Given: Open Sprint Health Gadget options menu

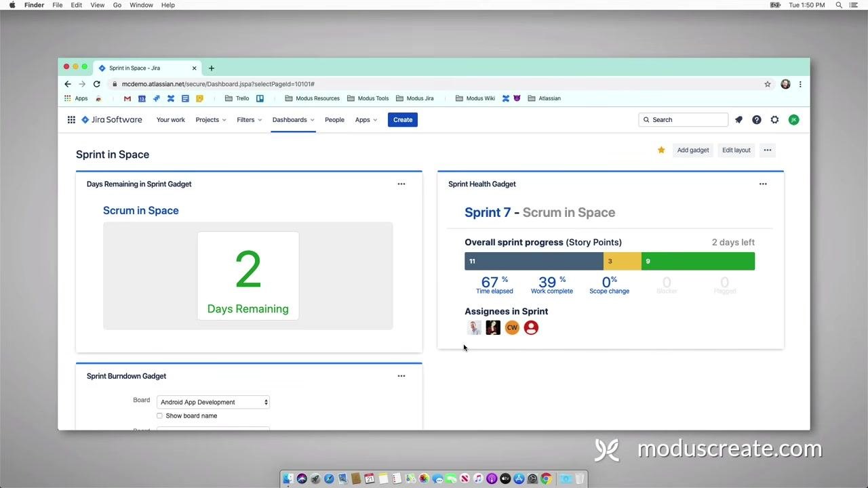Looking at the screenshot, I should point(763,184).
